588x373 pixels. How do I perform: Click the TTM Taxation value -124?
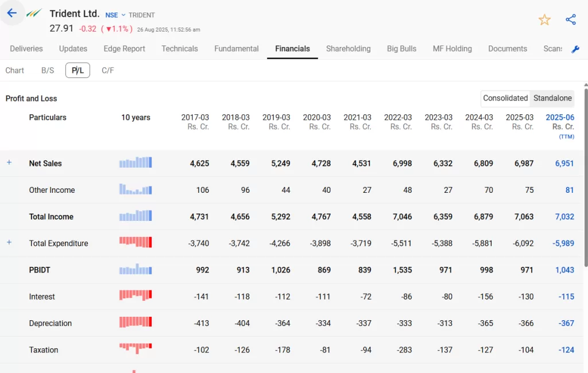[566, 349]
